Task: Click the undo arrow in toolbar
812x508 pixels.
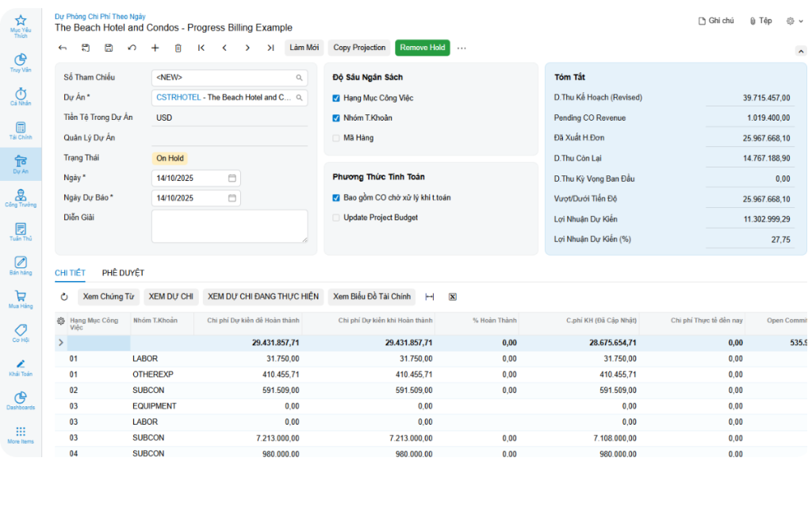Action: (x=132, y=48)
